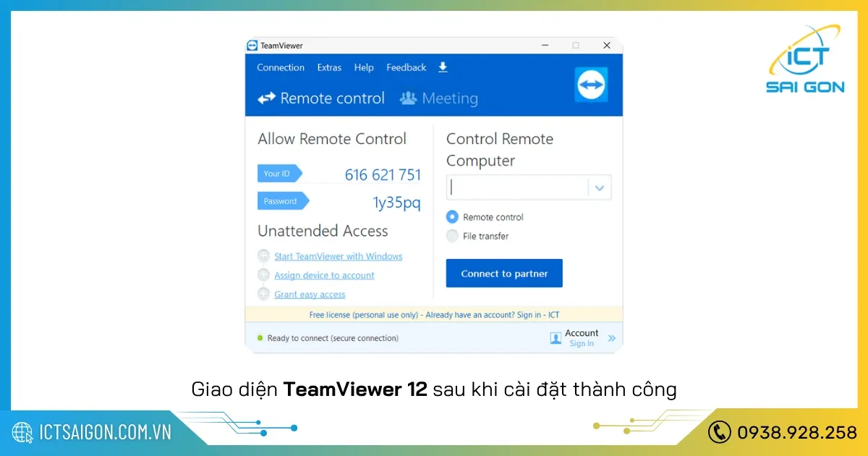The width and height of the screenshot is (868, 456).
Task: Expand the Account panel with double chevron
Action: (610, 337)
